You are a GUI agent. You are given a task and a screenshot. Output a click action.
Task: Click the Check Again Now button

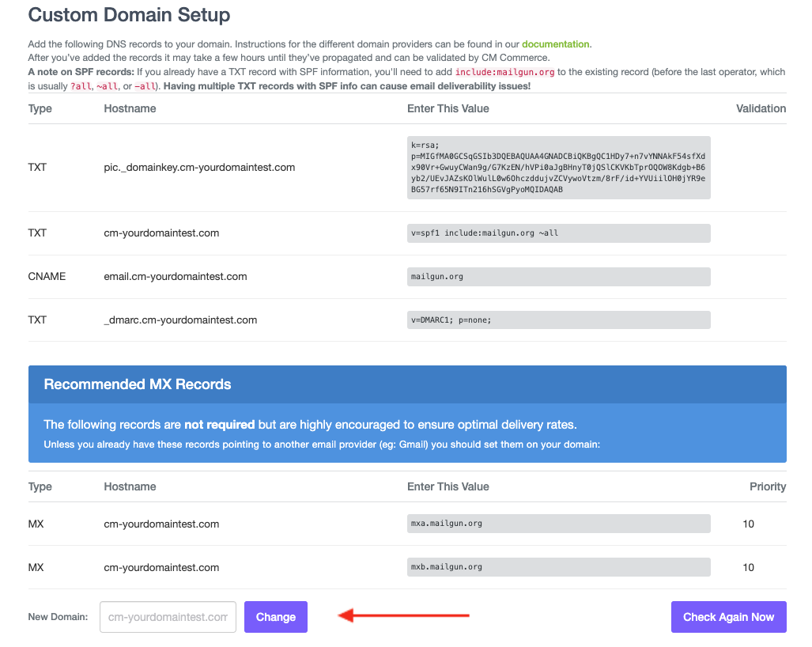click(x=727, y=616)
